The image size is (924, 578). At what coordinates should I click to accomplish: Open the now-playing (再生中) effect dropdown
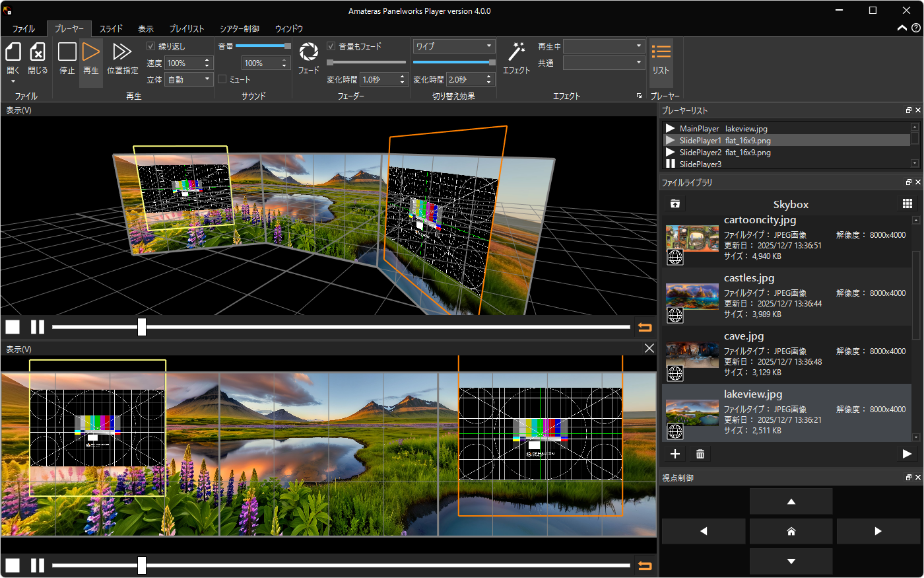point(604,46)
